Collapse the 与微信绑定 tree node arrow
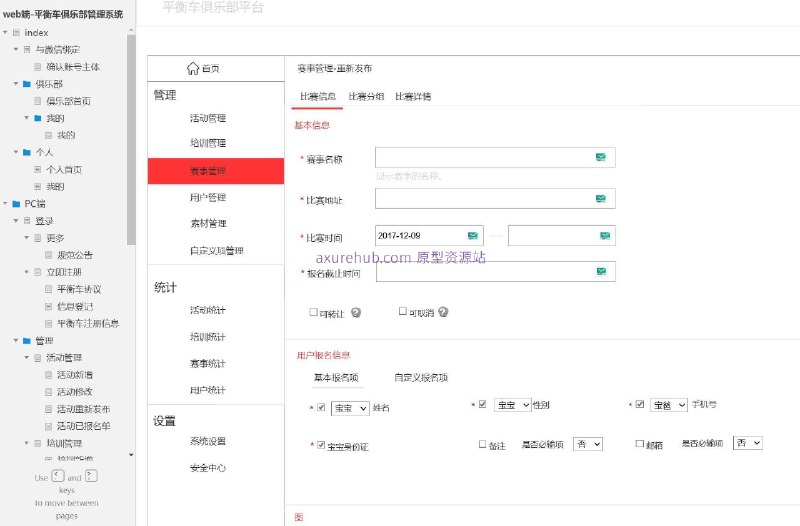 (x=16, y=49)
